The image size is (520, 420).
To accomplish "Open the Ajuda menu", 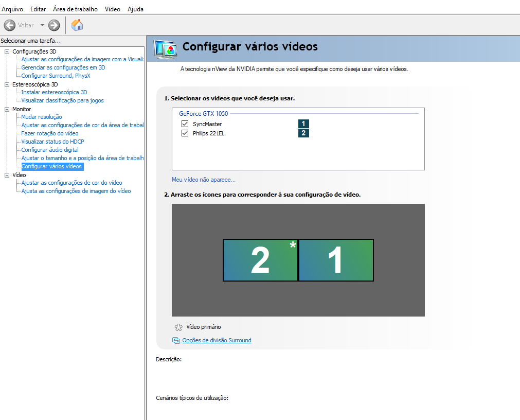I will (x=135, y=9).
